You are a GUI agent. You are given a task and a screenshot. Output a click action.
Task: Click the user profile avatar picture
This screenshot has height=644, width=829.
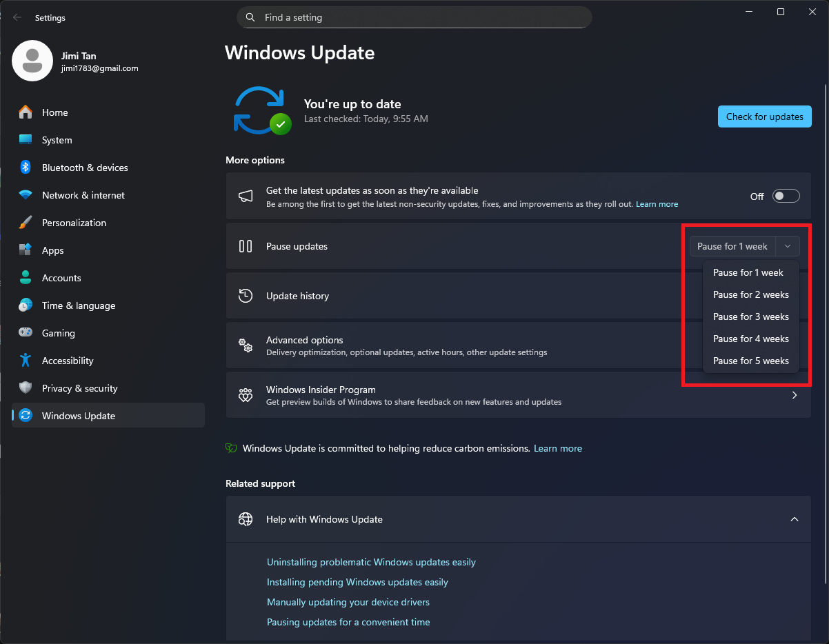click(32, 61)
